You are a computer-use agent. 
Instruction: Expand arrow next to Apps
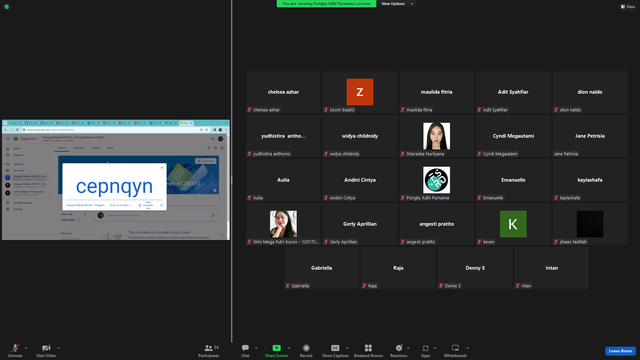pyautogui.click(x=435, y=348)
